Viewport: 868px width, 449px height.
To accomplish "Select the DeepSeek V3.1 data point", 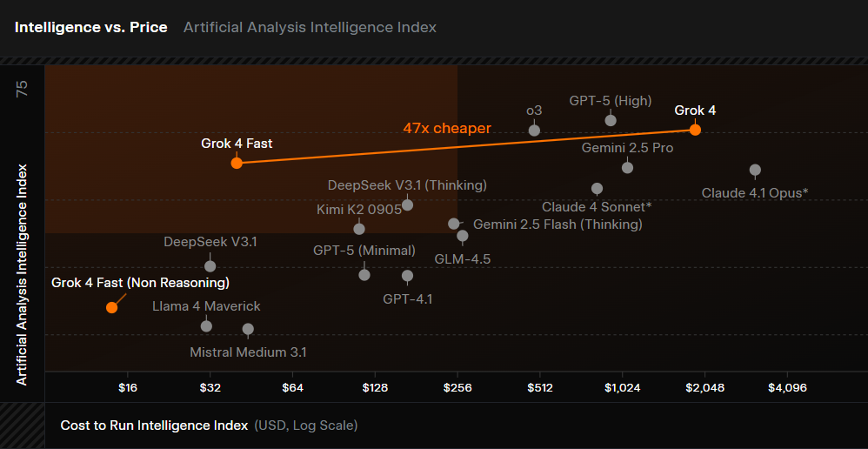I will (210, 266).
